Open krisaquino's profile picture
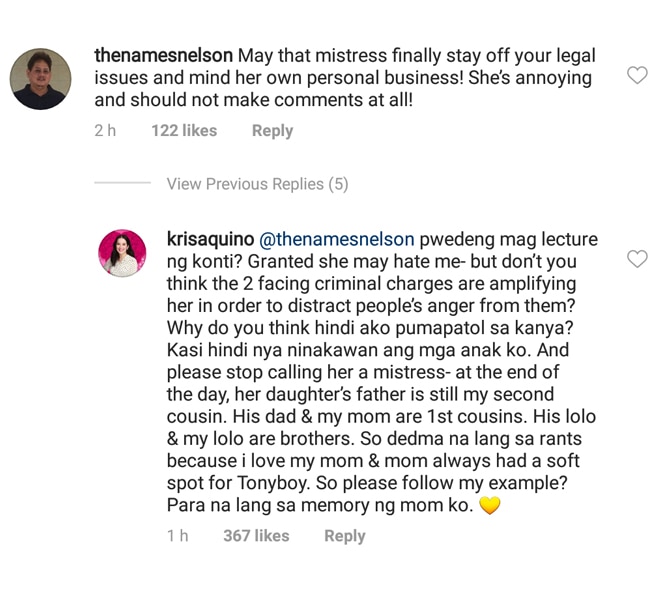 pyautogui.click(x=122, y=253)
